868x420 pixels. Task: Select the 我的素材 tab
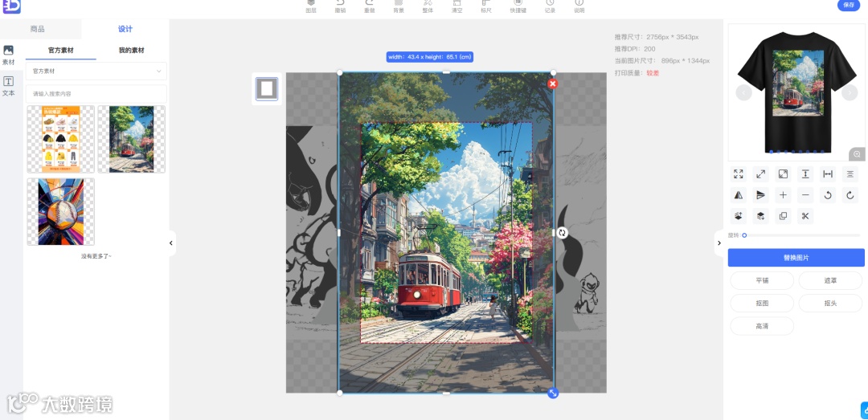(131, 51)
